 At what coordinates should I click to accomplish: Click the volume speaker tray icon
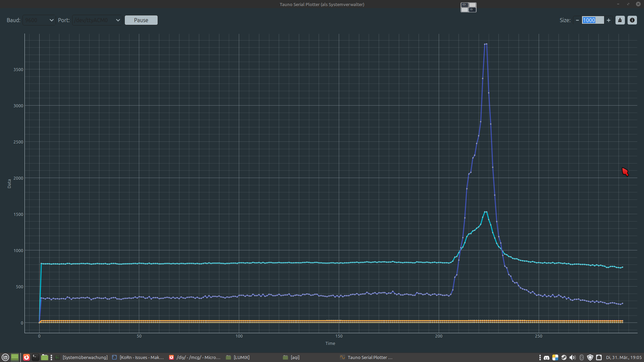click(x=573, y=358)
